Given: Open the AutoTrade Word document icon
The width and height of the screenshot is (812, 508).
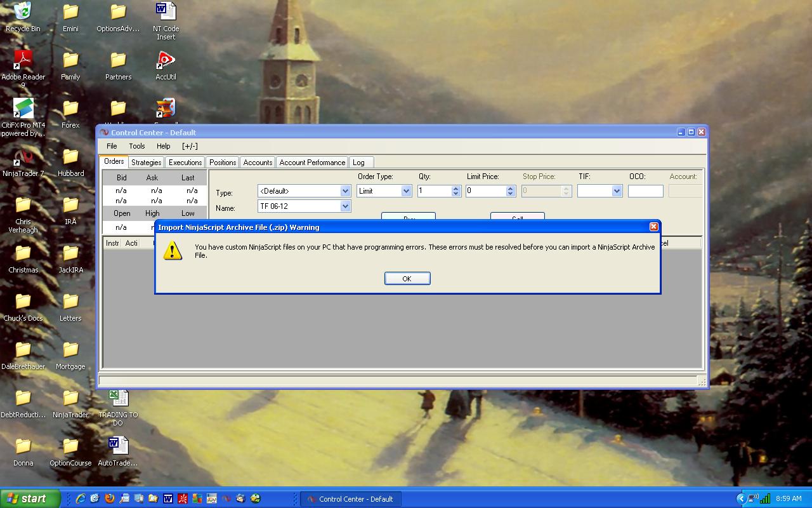Looking at the screenshot, I should [x=118, y=452].
